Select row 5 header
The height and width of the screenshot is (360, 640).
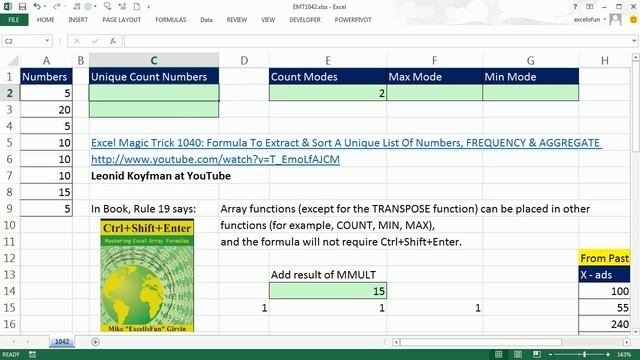[10, 143]
